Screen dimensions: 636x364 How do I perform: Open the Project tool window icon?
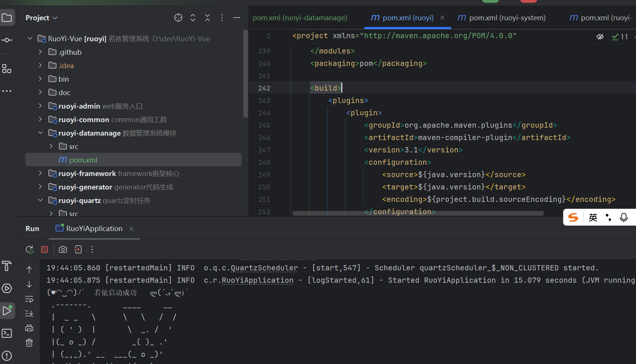point(7,18)
